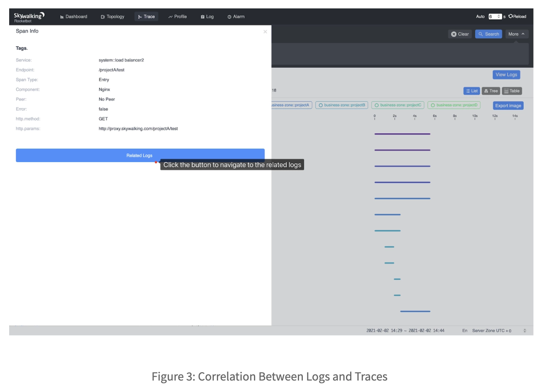Click the 14s tick label
The image size is (540, 392).
tap(515, 116)
